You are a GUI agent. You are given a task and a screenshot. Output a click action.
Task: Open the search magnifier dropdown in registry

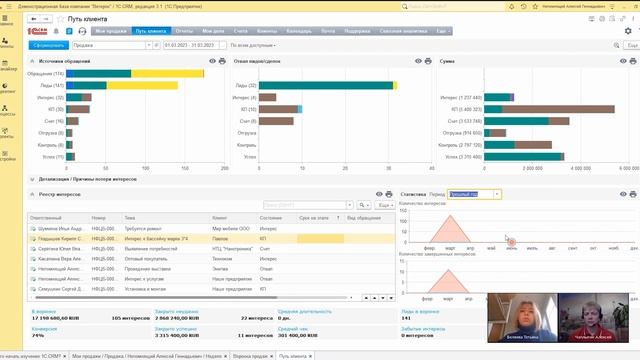point(363,205)
